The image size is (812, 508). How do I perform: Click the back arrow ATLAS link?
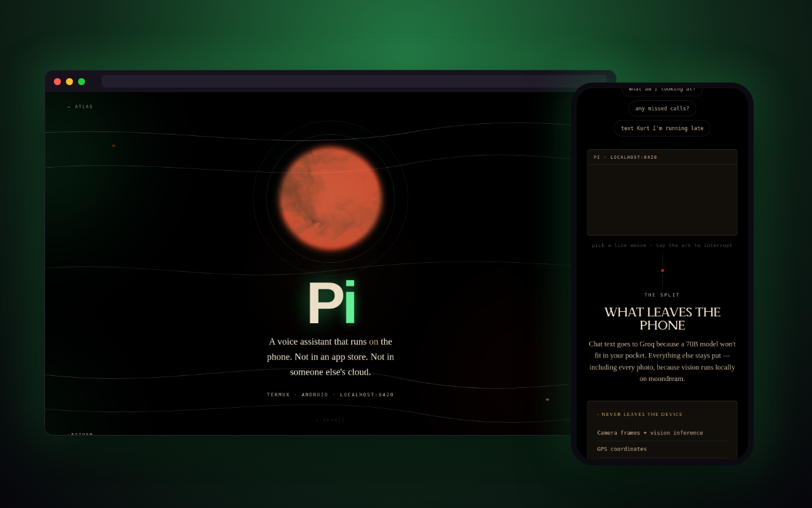80,107
